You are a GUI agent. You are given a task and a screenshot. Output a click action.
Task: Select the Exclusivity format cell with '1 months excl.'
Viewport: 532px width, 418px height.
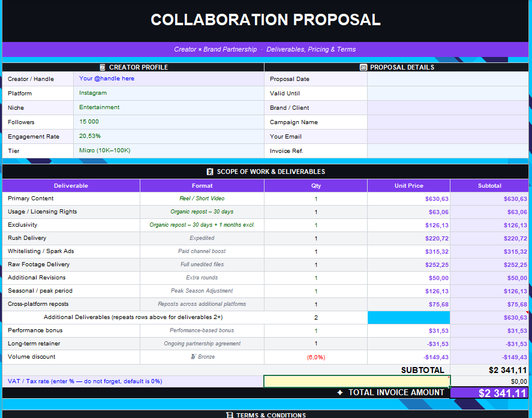click(x=202, y=225)
